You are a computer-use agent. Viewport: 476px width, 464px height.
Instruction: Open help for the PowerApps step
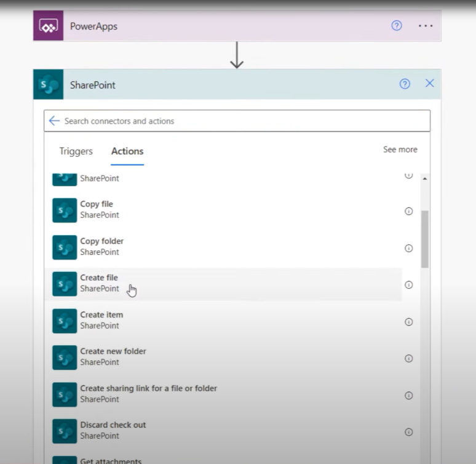click(x=397, y=25)
